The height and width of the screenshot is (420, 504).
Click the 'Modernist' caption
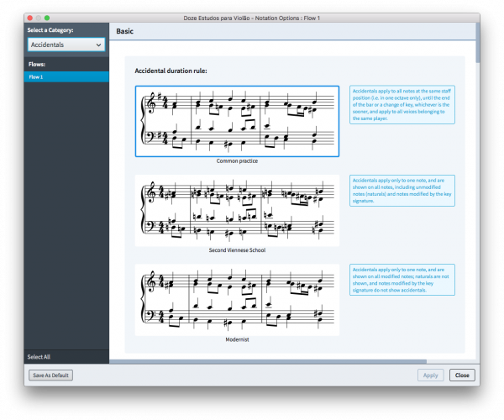tap(237, 339)
